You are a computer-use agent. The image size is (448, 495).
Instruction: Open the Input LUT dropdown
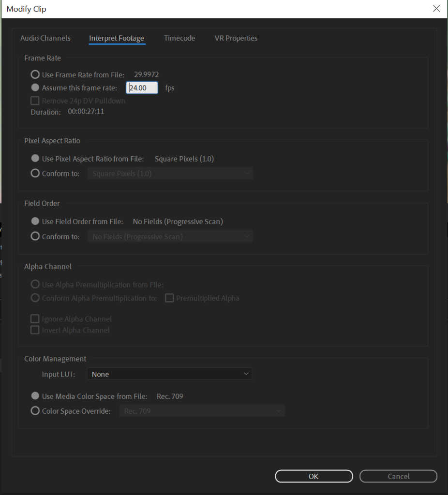(169, 374)
